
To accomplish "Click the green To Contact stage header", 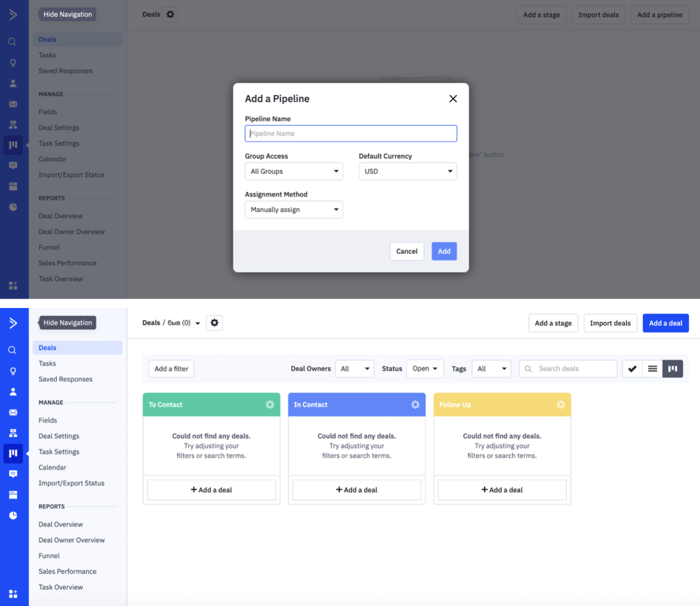I will click(x=211, y=405).
